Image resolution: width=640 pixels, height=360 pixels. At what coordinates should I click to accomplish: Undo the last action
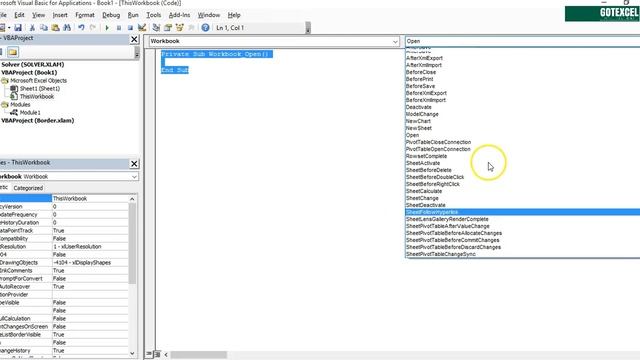(81, 28)
